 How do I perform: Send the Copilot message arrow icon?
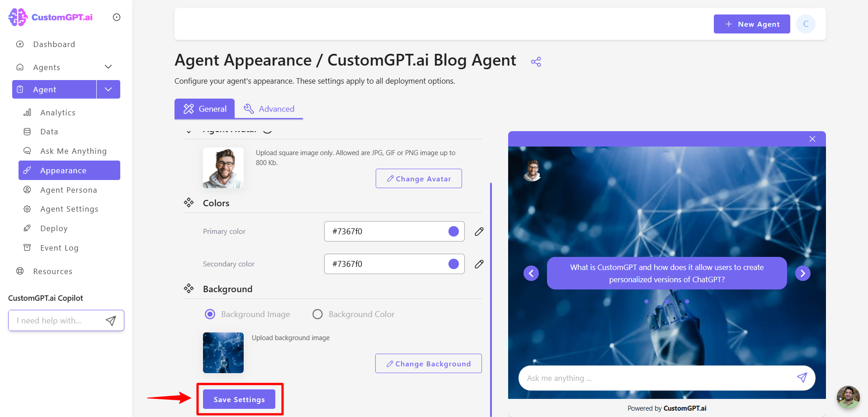(111, 321)
